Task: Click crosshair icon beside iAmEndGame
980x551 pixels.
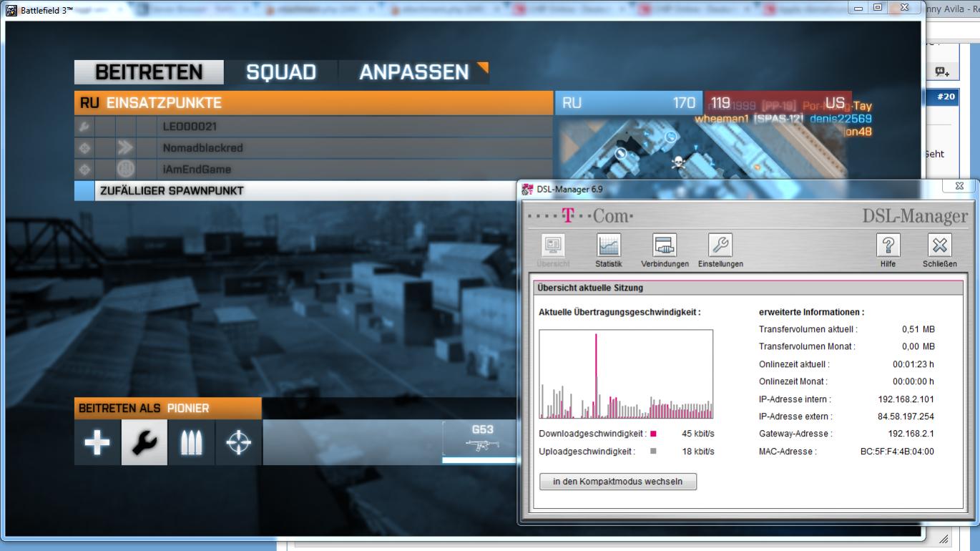Action: (x=84, y=170)
